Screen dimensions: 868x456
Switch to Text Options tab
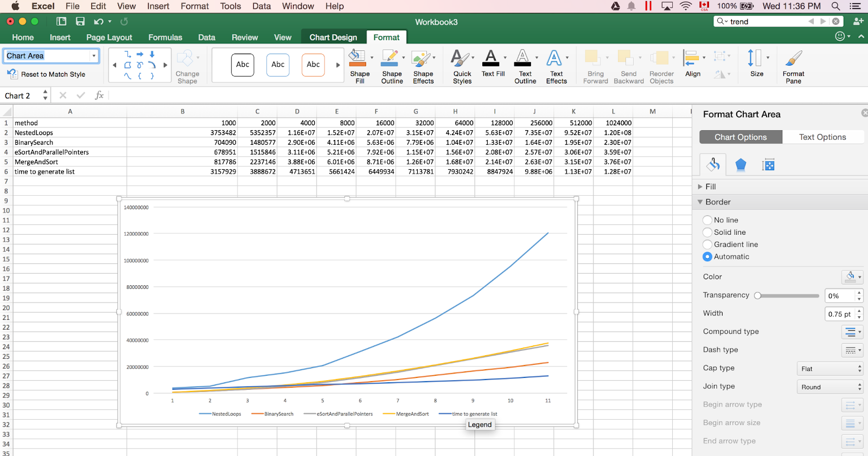(822, 137)
